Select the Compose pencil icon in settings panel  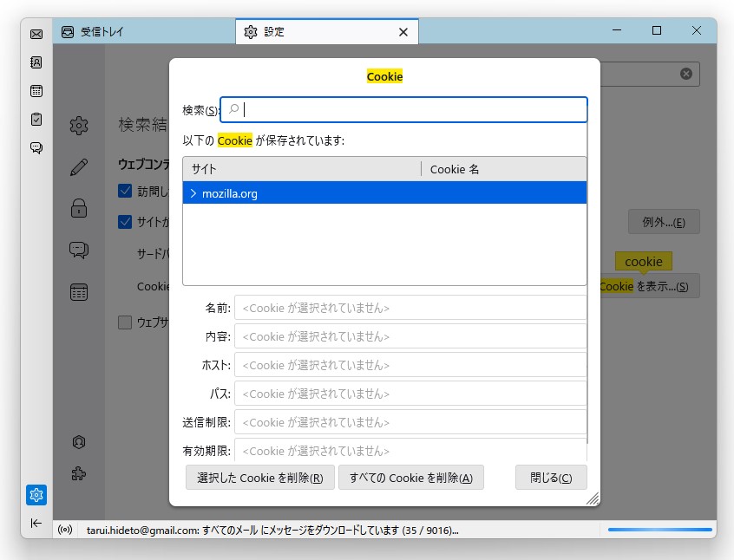click(79, 166)
